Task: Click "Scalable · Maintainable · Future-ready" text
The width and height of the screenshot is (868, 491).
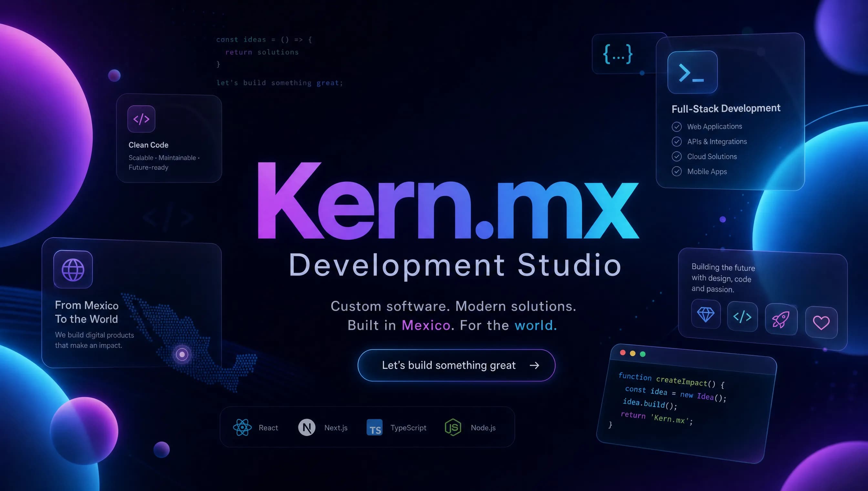Action: click(164, 162)
